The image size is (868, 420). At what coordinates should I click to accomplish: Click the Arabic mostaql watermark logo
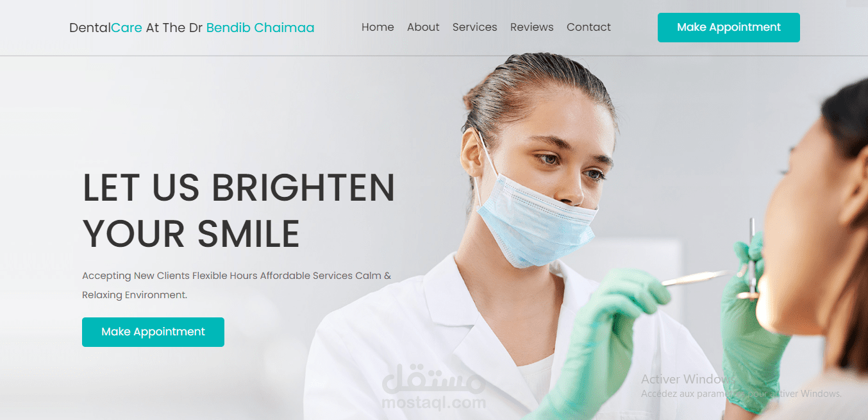(x=434, y=380)
